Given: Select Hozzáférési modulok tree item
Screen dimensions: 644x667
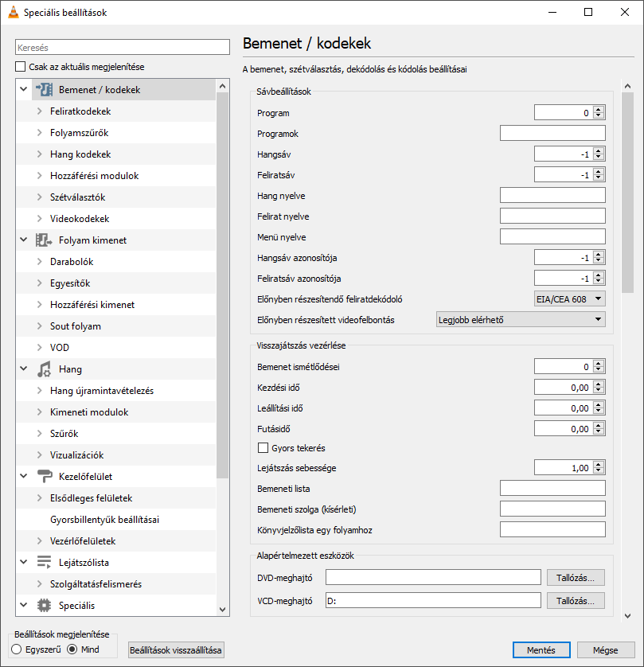Looking at the screenshot, I should (x=95, y=176).
